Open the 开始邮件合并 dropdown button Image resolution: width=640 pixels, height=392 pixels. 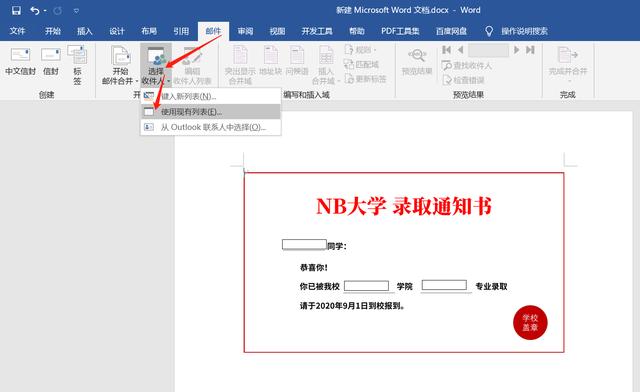(x=120, y=65)
